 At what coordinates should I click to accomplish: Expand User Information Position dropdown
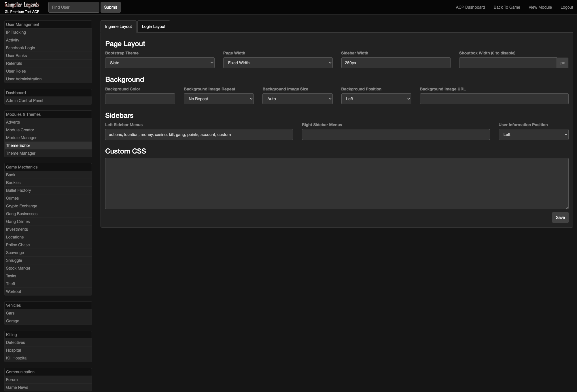533,135
